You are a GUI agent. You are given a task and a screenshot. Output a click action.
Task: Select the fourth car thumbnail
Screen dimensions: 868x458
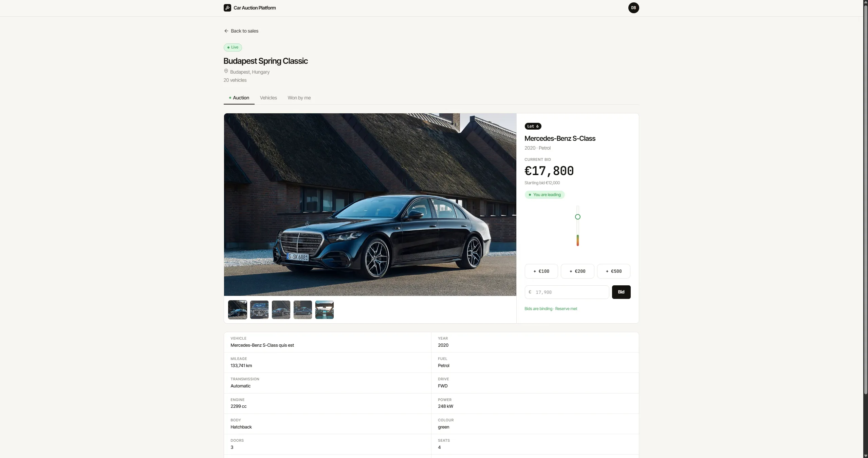303,310
